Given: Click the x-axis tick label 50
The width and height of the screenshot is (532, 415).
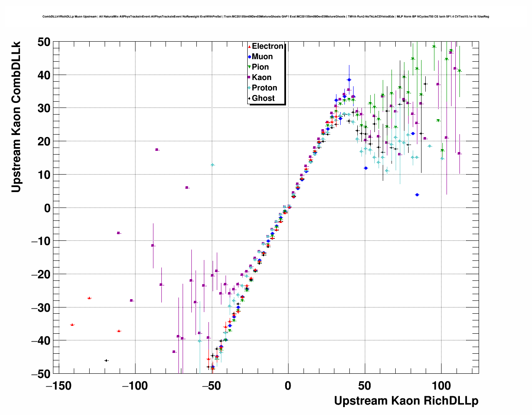Looking at the screenshot, I should (365, 386).
